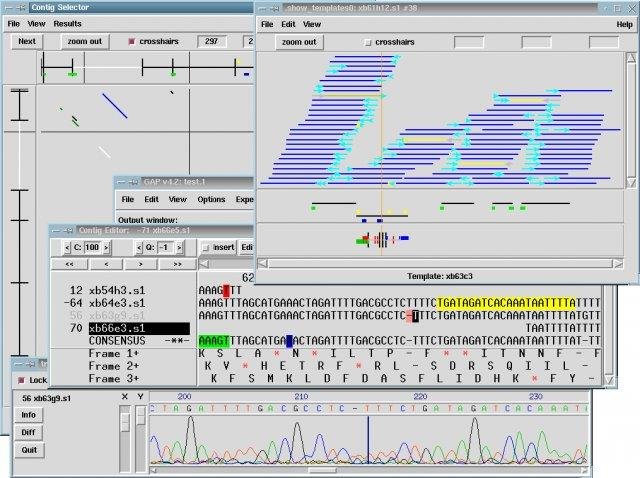Toggle Lock checkbox in trace window
This screenshot has height=478, width=640.
tap(21, 380)
